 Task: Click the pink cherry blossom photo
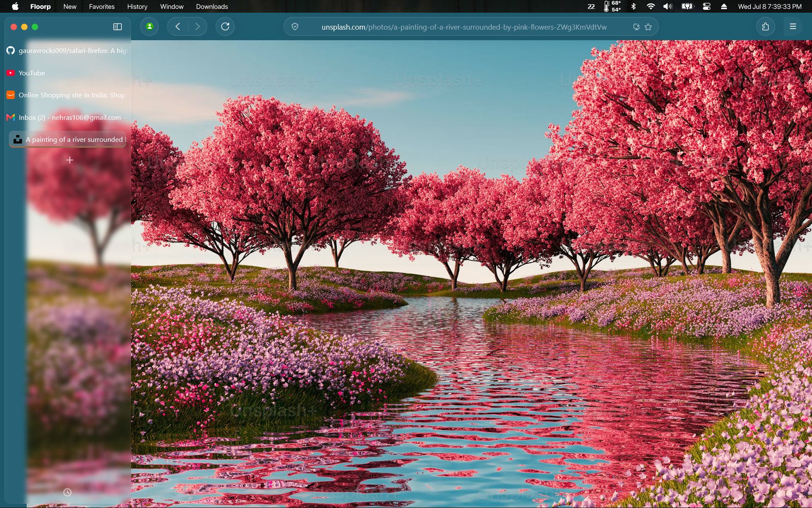point(472,274)
